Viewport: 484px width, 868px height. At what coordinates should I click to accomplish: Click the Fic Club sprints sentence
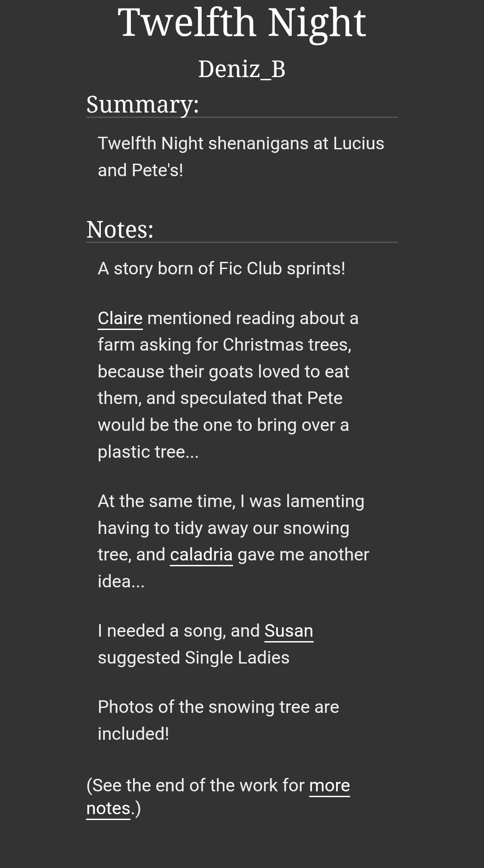221,269
